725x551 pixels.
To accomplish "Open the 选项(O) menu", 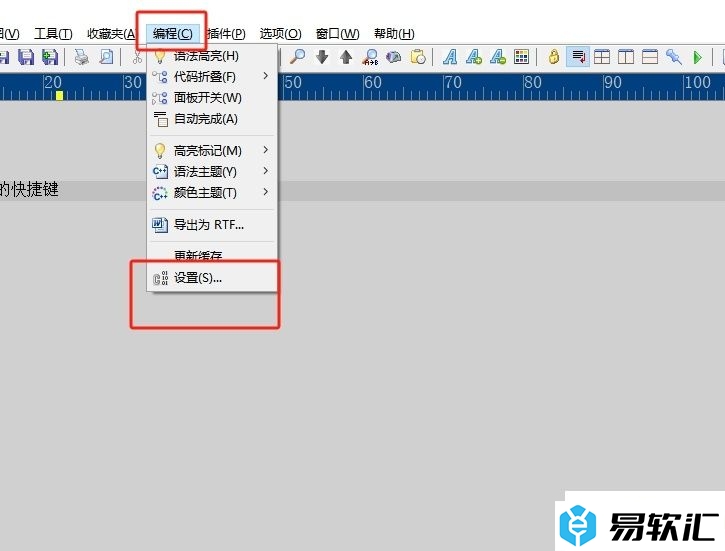I will coord(280,34).
